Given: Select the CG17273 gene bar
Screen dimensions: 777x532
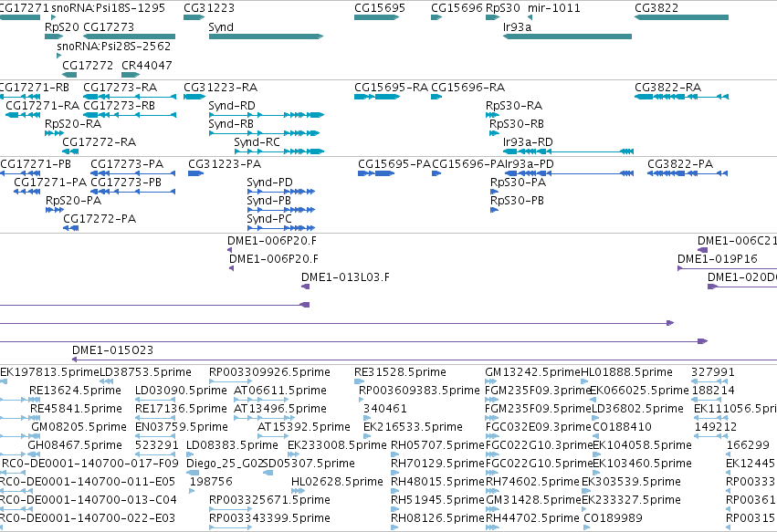Looking at the screenshot, I should (x=130, y=37).
